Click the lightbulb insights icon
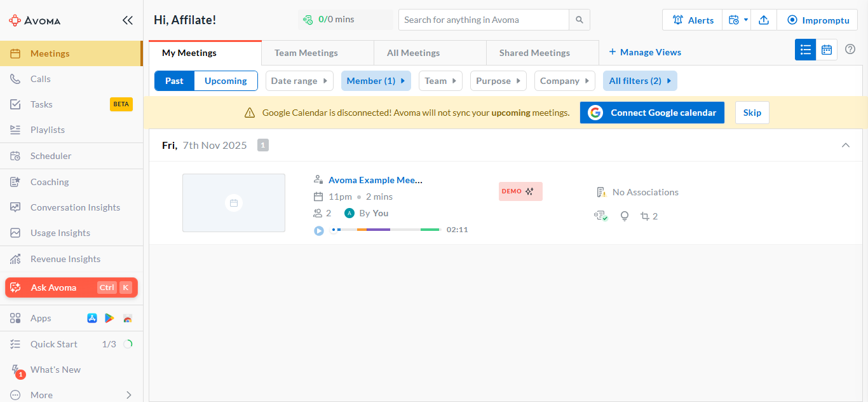The width and height of the screenshot is (868, 402). 625,216
